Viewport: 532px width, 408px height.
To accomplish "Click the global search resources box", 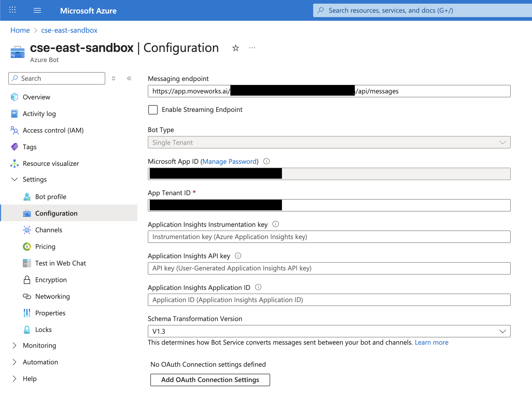I will click(422, 10).
